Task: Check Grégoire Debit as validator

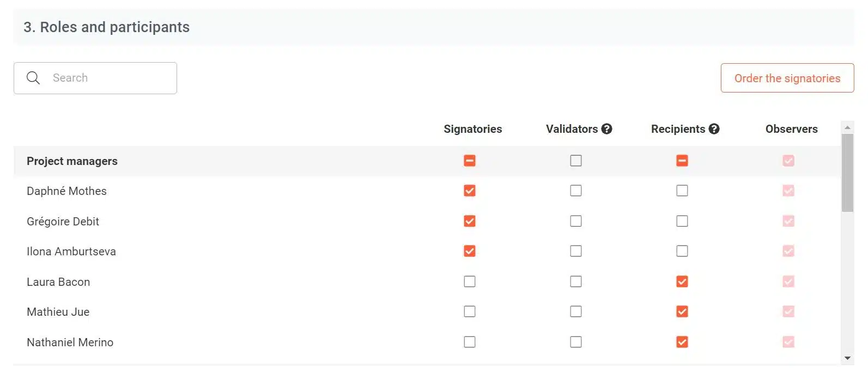Action: click(x=576, y=221)
